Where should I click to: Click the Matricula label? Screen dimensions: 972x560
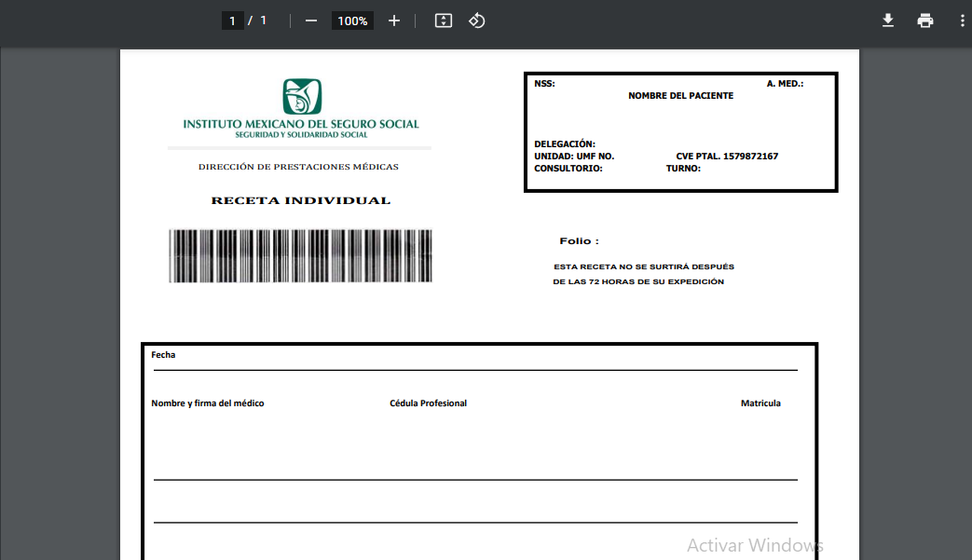point(760,403)
